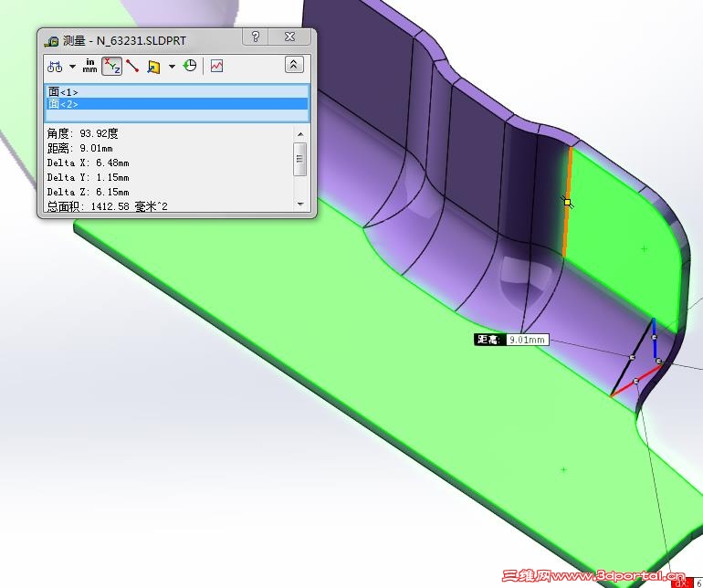Open the arc/circle measurements dropdown arrow

coord(73,67)
